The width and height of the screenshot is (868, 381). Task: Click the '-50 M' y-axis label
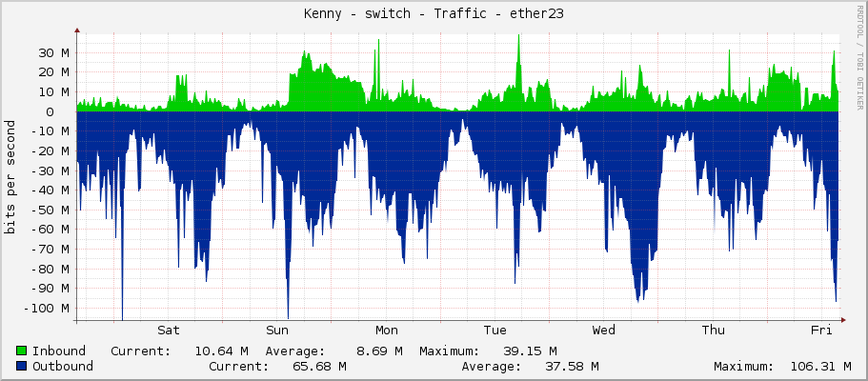coord(50,210)
